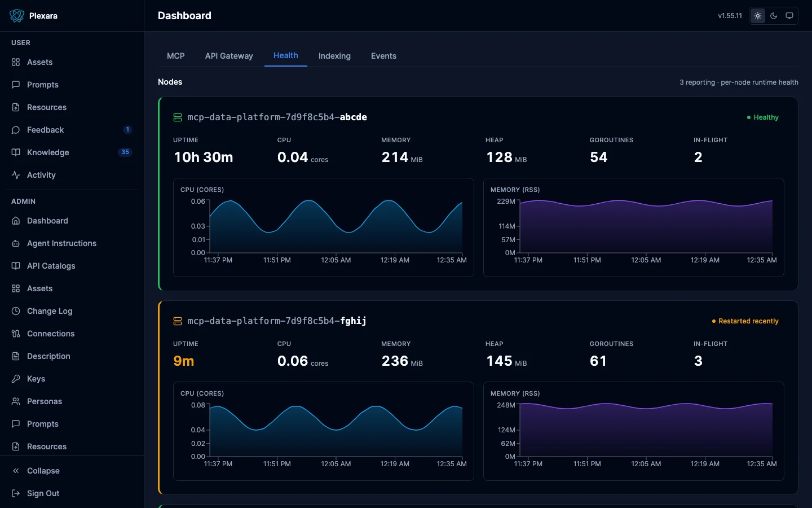Click the Personas people icon
The image size is (812, 508).
(x=16, y=401)
